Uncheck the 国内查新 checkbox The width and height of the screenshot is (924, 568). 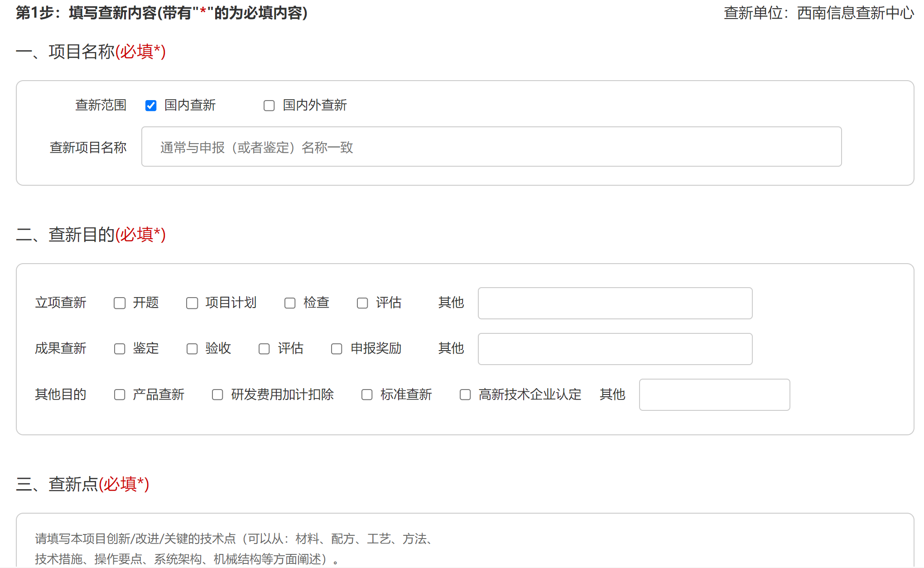[x=151, y=106]
